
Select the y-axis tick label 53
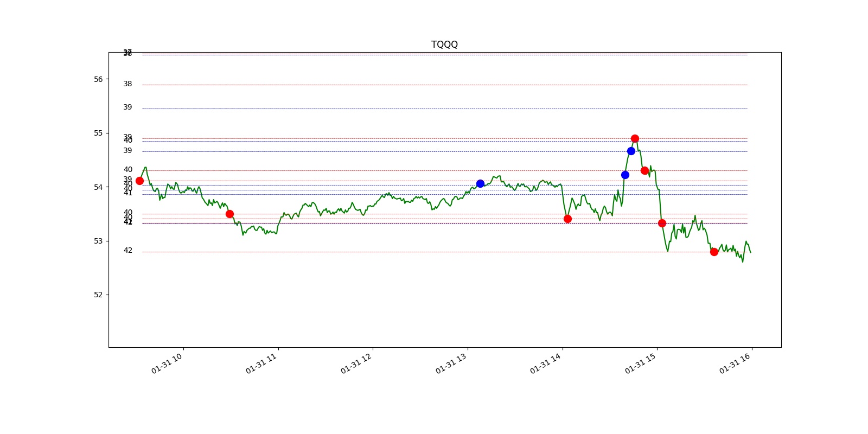click(98, 241)
